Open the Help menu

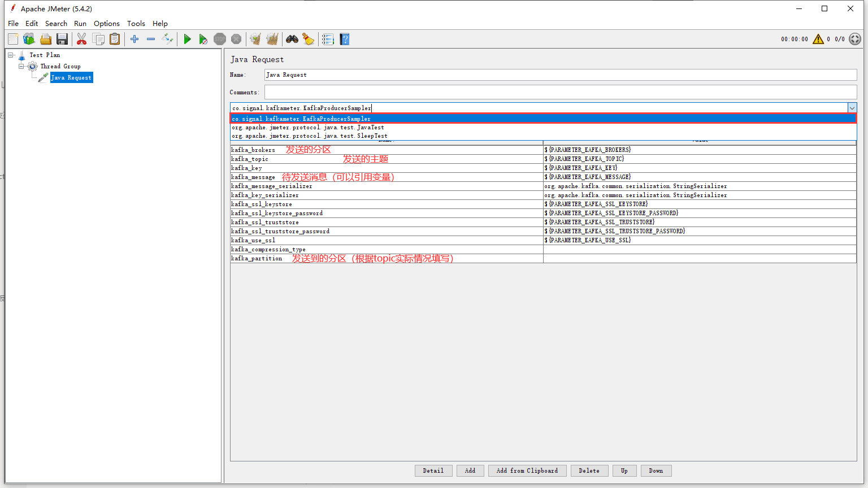(160, 23)
